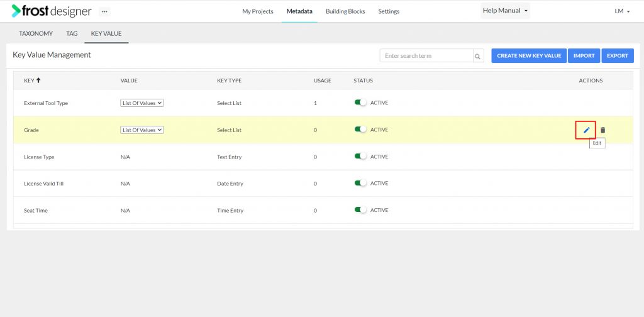Viewport: 644px width, 317px height.
Task: Click Time Entry key type cell
Action: (230, 210)
